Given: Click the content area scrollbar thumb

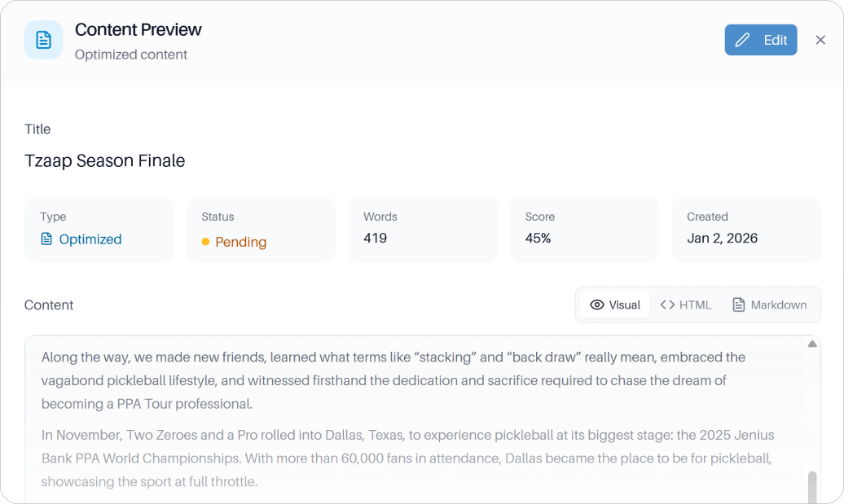Looking at the screenshot, I should (x=812, y=486).
